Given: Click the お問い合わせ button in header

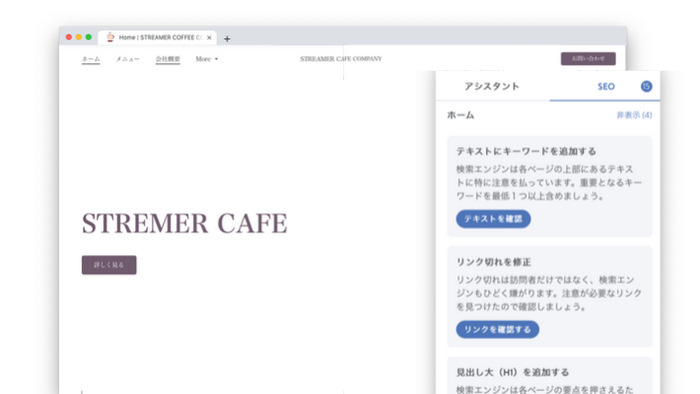Looking at the screenshot, I should (588, 58).
